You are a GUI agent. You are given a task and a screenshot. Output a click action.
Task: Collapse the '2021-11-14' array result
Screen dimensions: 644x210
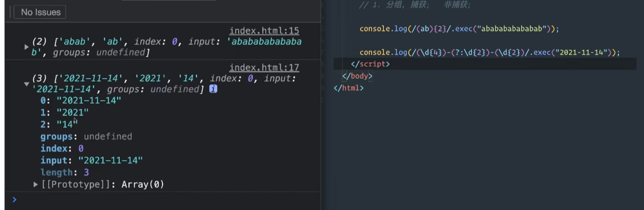point(26,84)
